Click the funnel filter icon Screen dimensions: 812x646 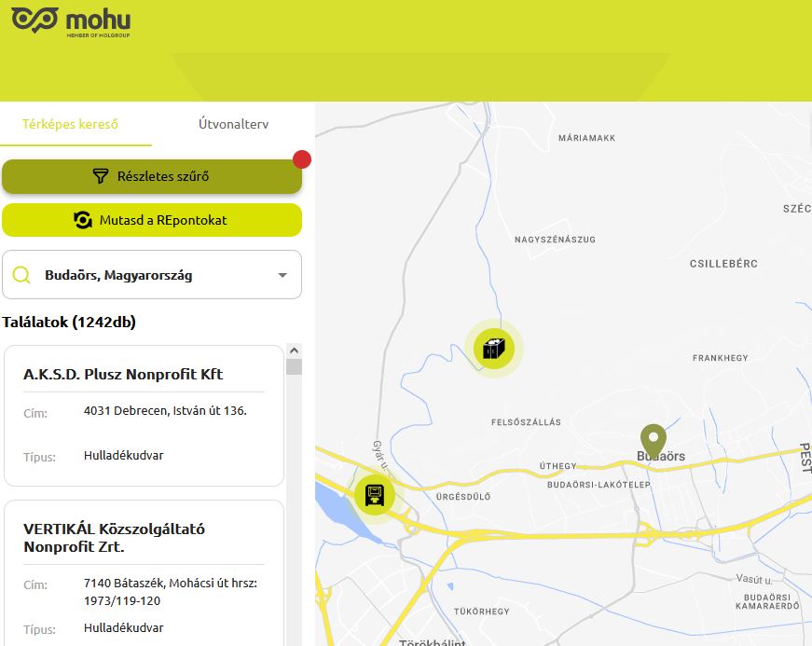point(101,176)
